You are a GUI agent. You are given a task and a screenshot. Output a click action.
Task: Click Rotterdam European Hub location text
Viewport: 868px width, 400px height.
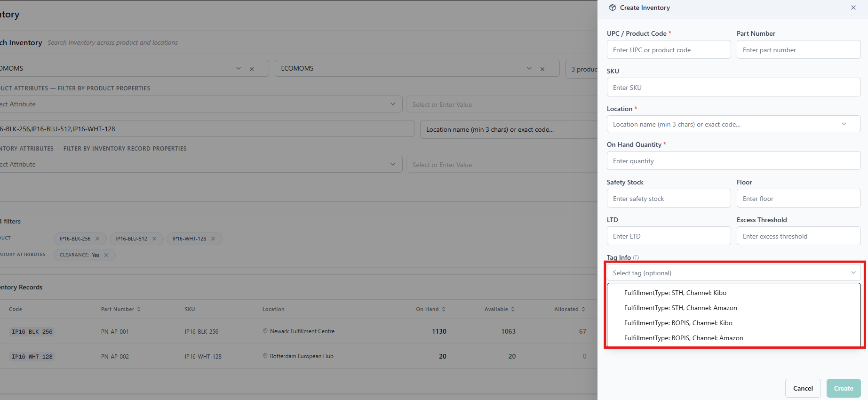point(302,356)
